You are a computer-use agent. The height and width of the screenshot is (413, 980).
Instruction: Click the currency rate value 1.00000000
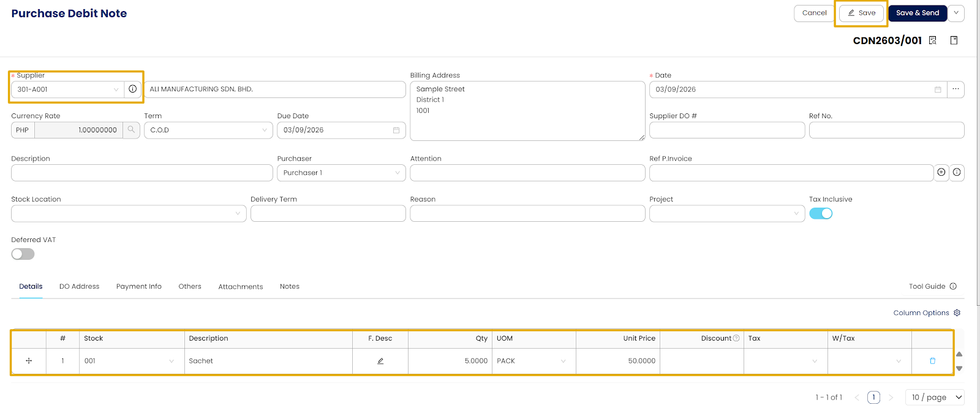click(78, 130)
